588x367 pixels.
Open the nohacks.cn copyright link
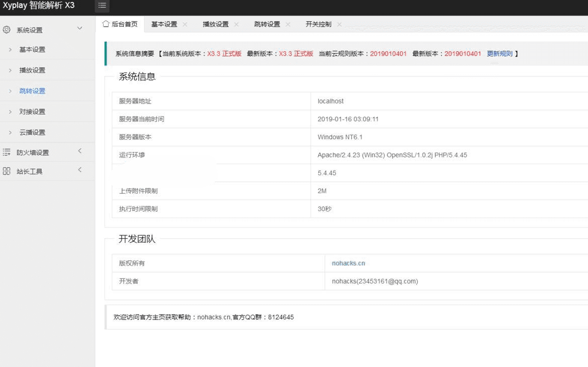[x=348, y=263]
